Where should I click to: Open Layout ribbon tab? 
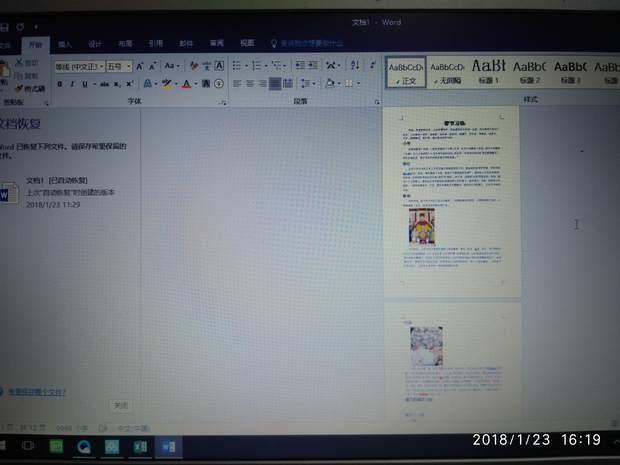pos(125,43)
